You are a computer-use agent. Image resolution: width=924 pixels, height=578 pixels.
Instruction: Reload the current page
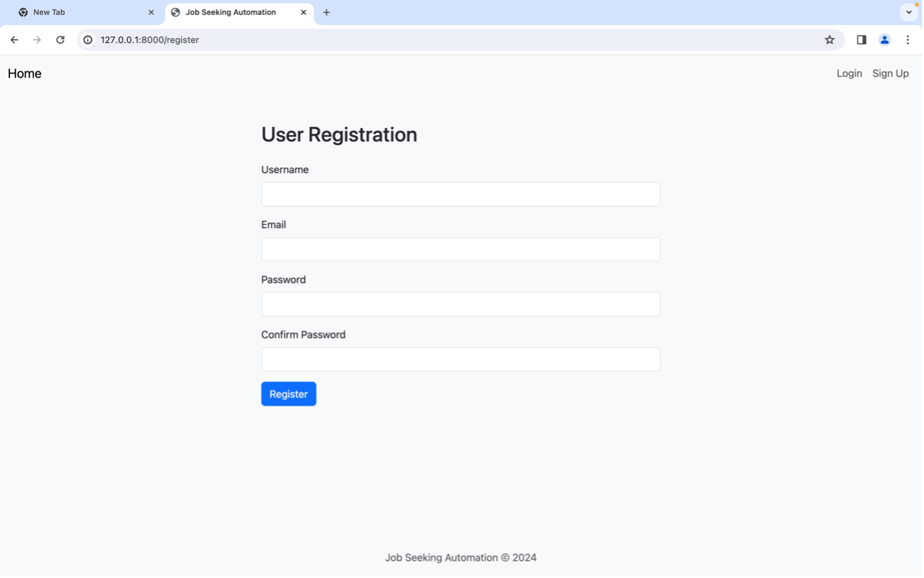[x=60, y=40]
